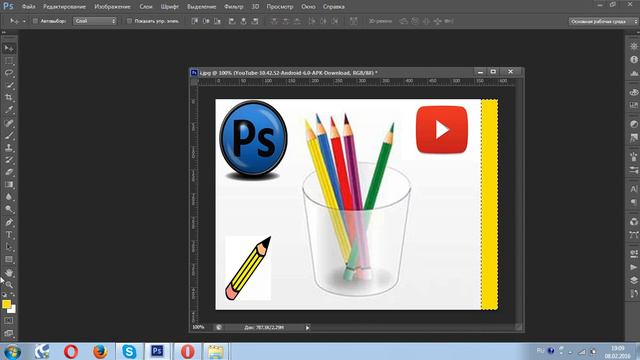The height and width of the screenshot is (360, 640).
Task: Select the Magic Wand tool
Action: coord(9,85)
